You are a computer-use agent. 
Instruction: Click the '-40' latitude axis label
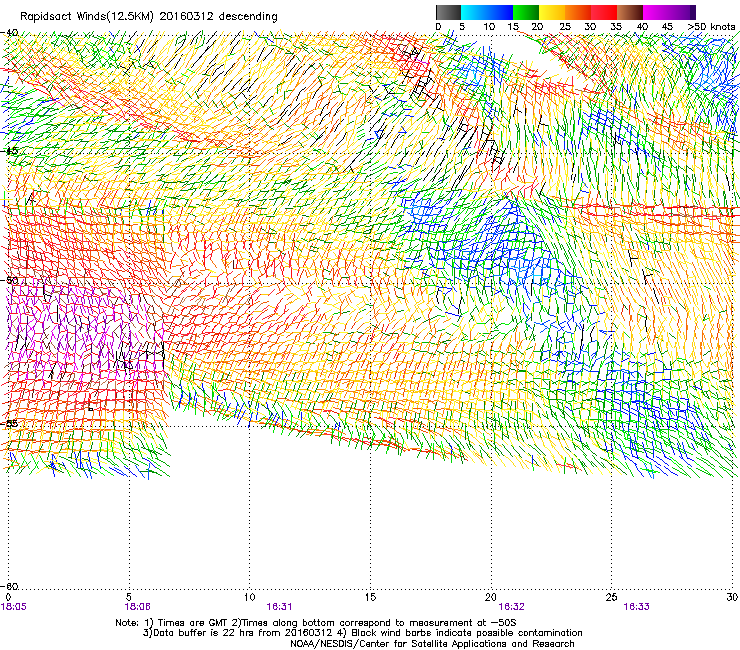click(x=9, y=33)
